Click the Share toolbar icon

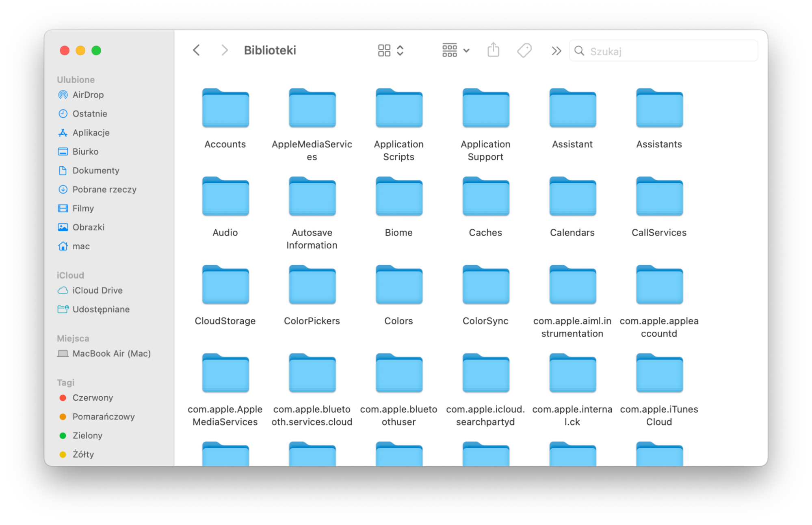click(493, 50)
